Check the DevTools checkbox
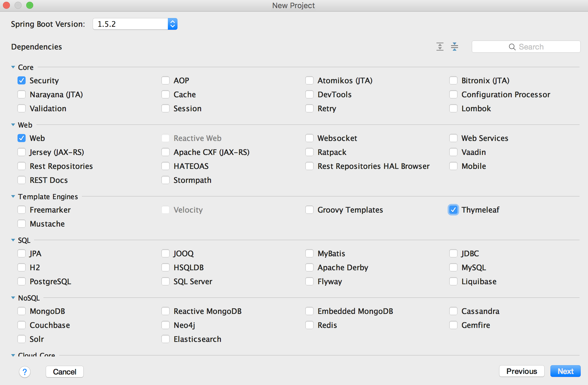The width and height of the screenshot is (588, 385). [309, 94]
